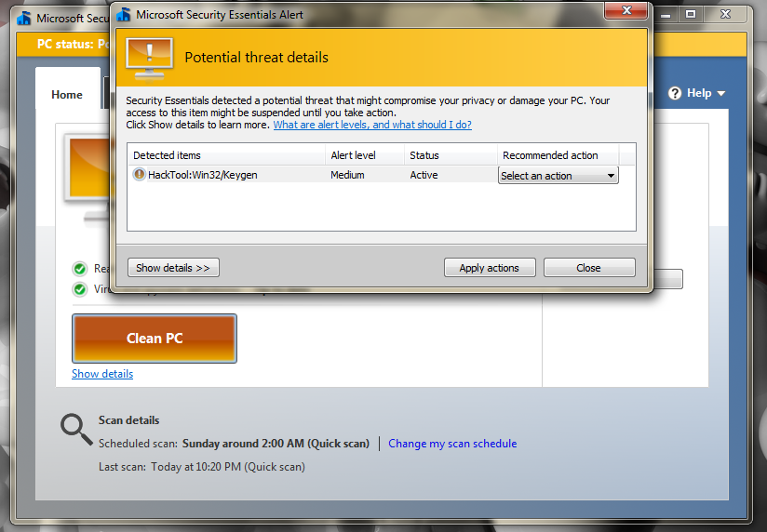Click the Status column header
The width and height of the screenshot is (767, 532).
(x=451, y=155)
